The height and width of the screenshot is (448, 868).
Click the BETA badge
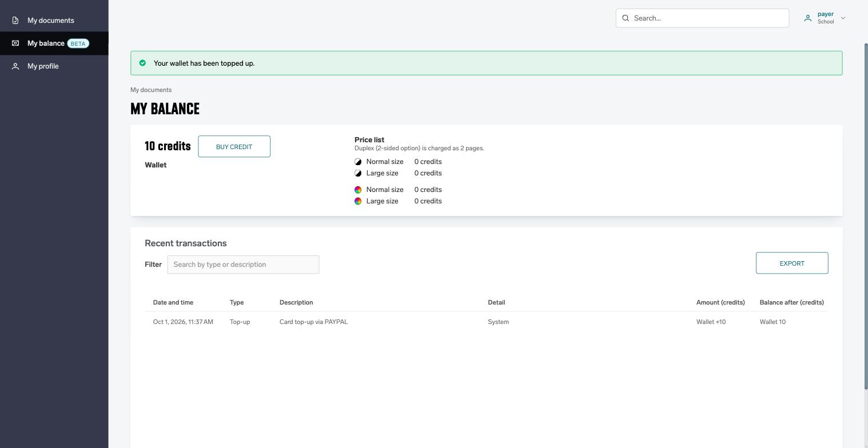pos(78,43)
